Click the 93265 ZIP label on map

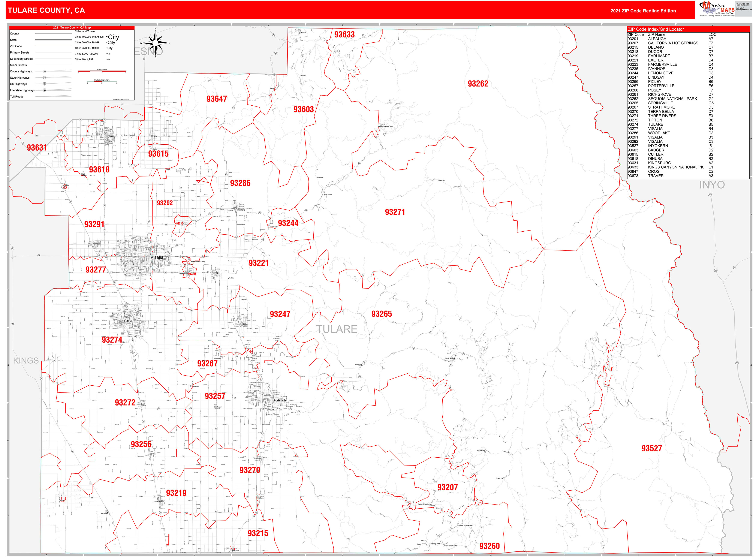click(x=381, y=314)
